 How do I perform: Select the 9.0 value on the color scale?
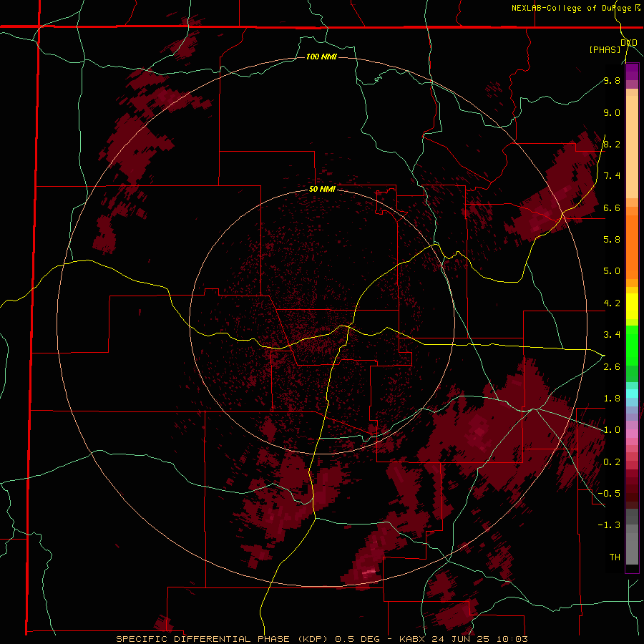pos(612,112)
